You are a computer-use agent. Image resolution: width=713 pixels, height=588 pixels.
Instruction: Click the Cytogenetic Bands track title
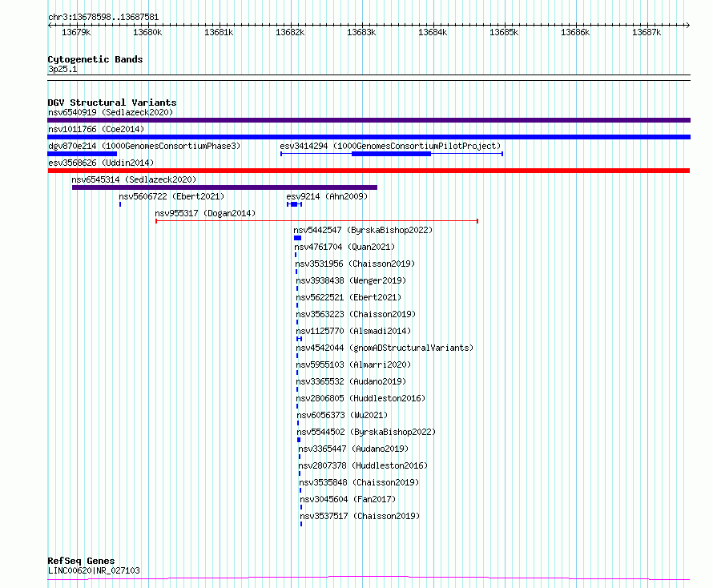(x=95, y=59)
